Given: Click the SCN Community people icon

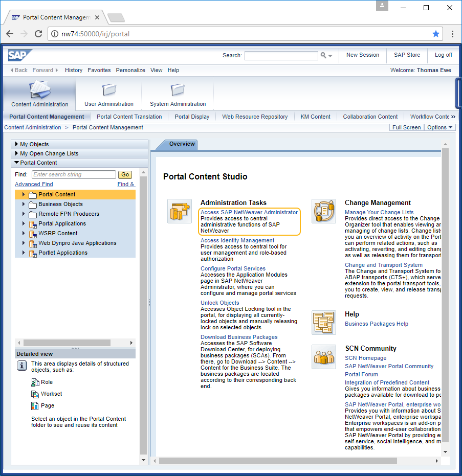Looking at the screenshot, I should (324, 357).
